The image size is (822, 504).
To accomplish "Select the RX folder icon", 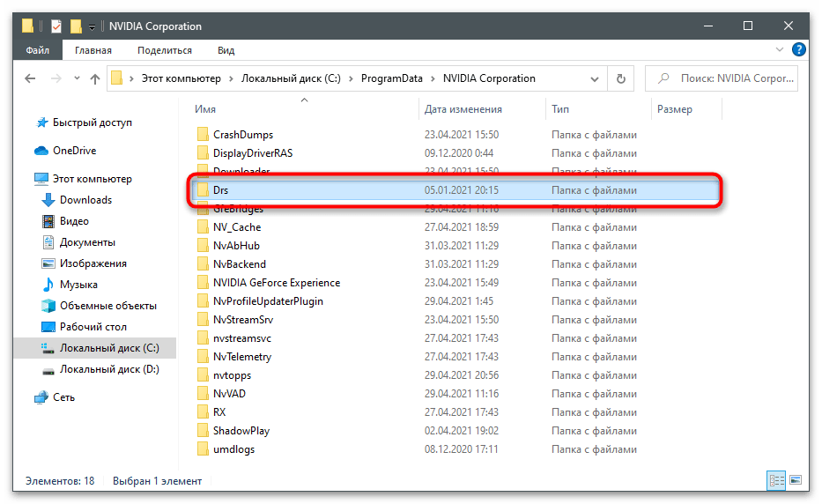I will [203, 411].
